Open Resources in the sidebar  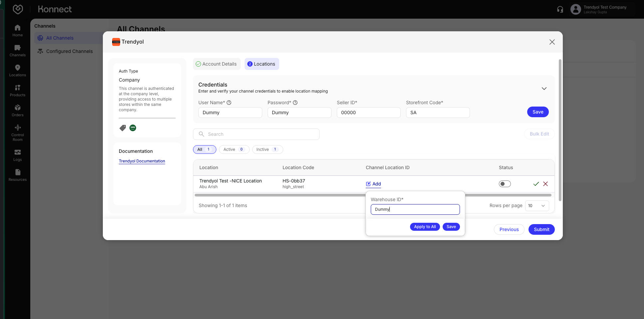tap(18, 175)
